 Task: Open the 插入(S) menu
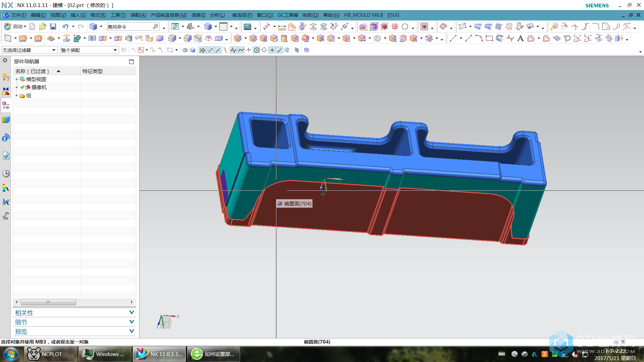(78, 15)
